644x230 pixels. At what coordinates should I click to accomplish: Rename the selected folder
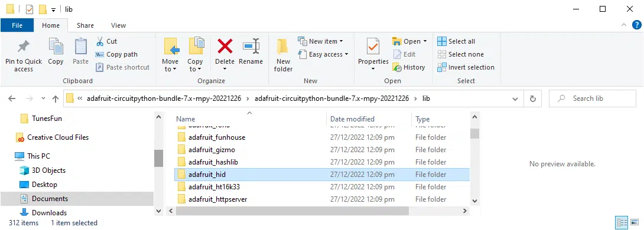pos(251,52)
